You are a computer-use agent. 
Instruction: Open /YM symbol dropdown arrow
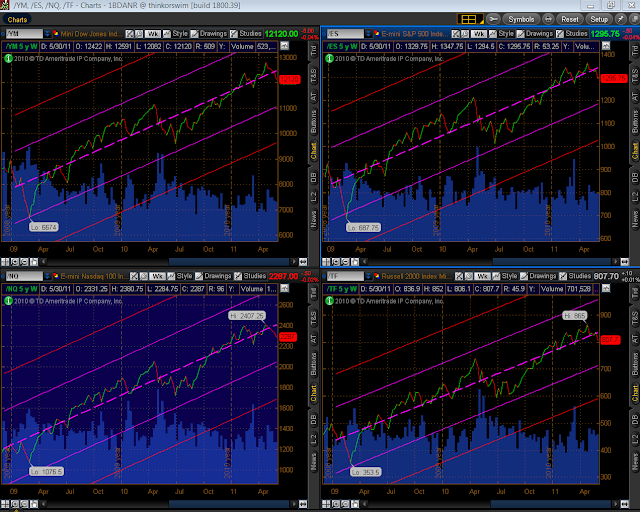47,33
